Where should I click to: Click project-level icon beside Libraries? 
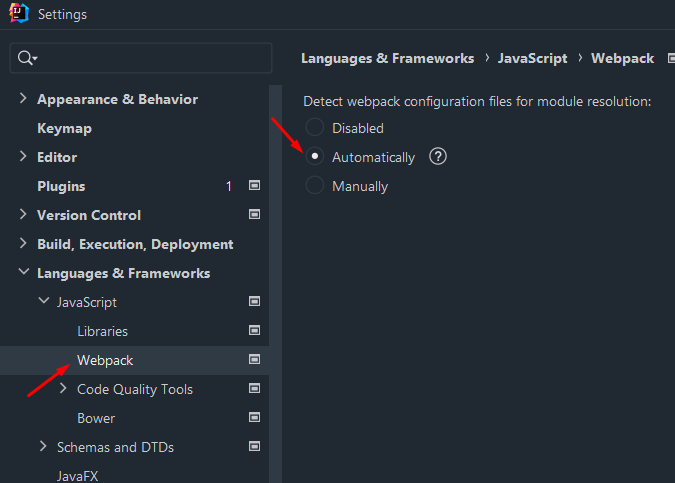[254, 330]
